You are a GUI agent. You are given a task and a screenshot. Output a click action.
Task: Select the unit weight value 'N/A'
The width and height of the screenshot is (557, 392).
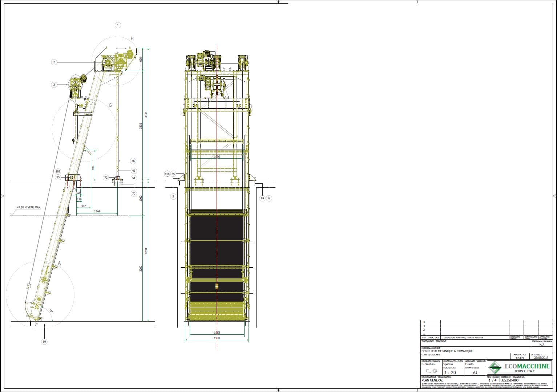(x=542, y=344)
